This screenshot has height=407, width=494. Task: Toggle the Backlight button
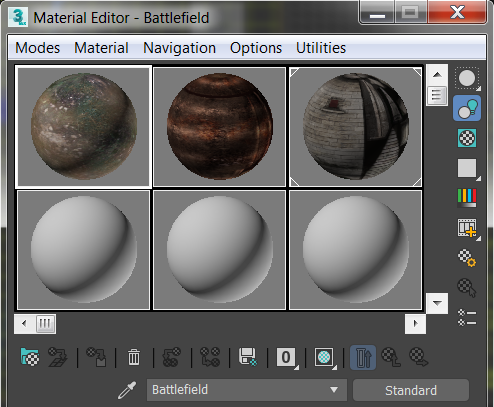467,108
